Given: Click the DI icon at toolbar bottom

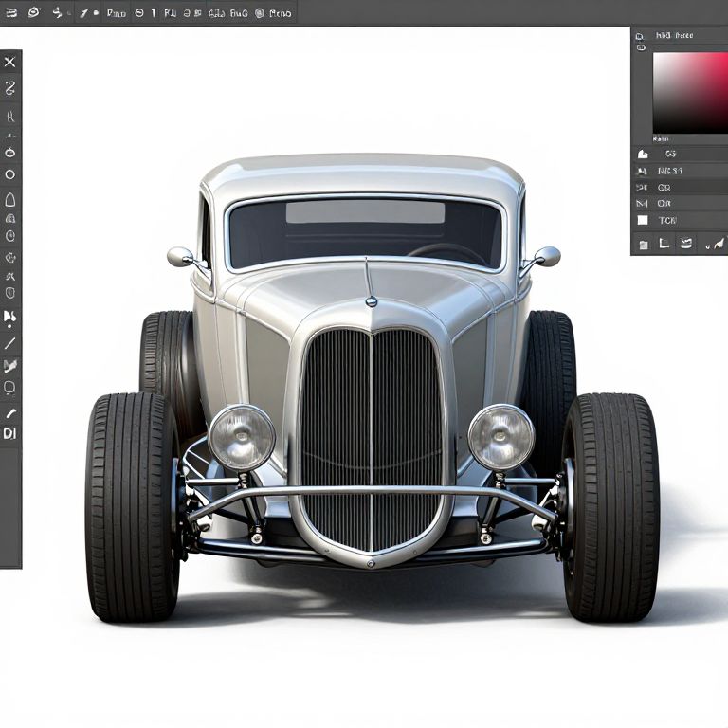Looking at the screenshot, I should coord(10,433).
